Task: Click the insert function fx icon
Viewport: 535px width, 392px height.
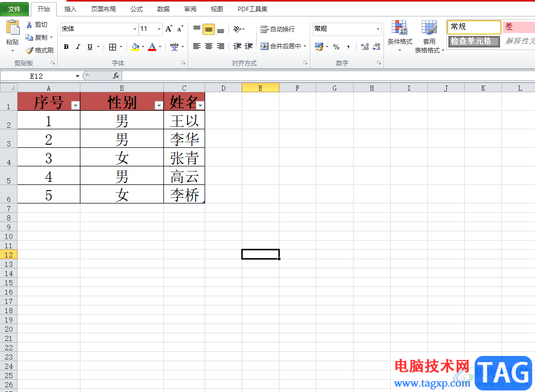Action: pos(116,76)
